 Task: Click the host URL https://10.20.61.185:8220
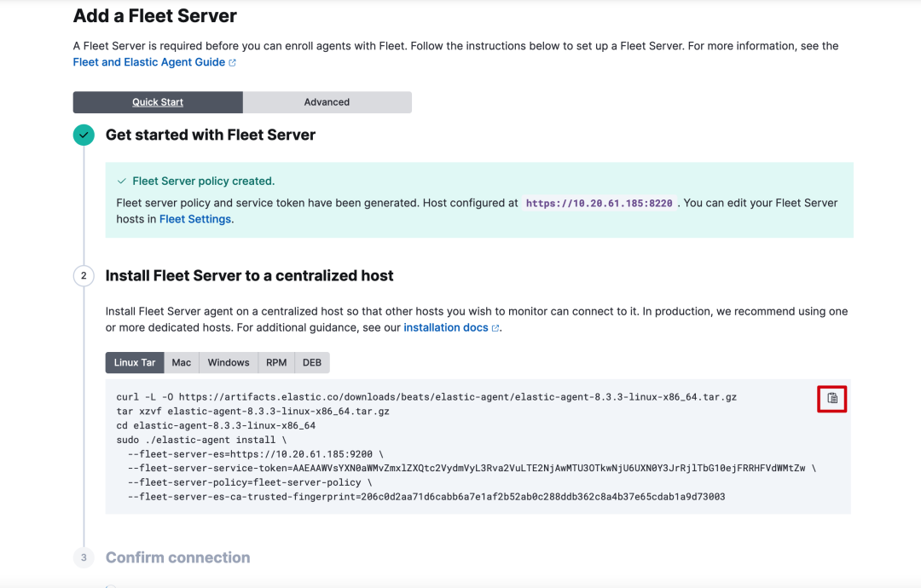(x=599, y=204)
